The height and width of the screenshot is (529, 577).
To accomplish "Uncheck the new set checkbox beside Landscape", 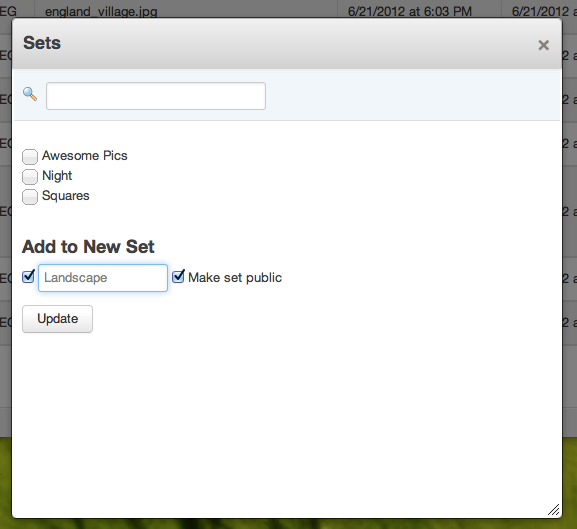I will tap(28, 276).
